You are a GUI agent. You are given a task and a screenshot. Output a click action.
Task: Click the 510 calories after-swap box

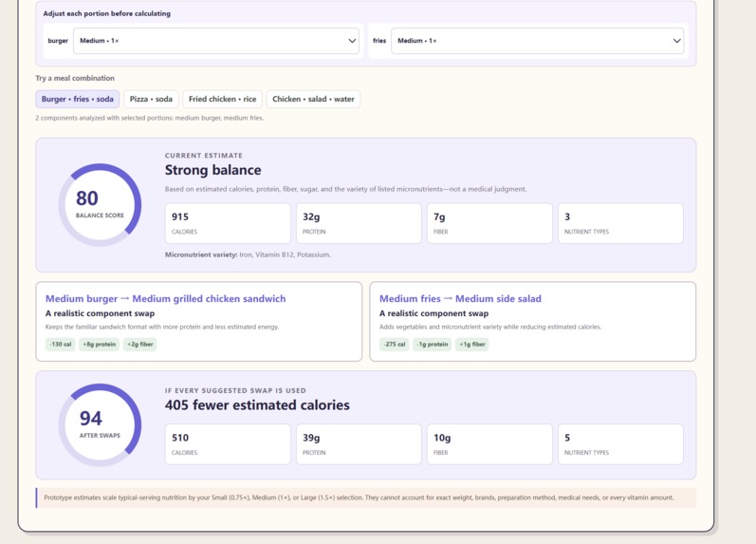[228, 444]
